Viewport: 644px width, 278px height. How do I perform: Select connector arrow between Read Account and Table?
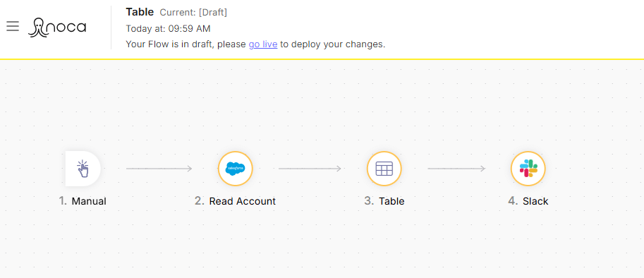click(310, 169)
